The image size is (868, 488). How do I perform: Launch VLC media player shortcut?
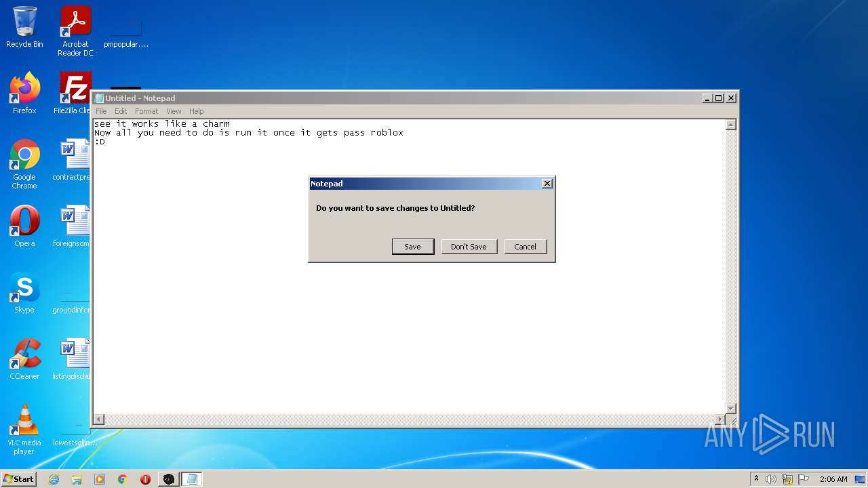coord(24,430)
